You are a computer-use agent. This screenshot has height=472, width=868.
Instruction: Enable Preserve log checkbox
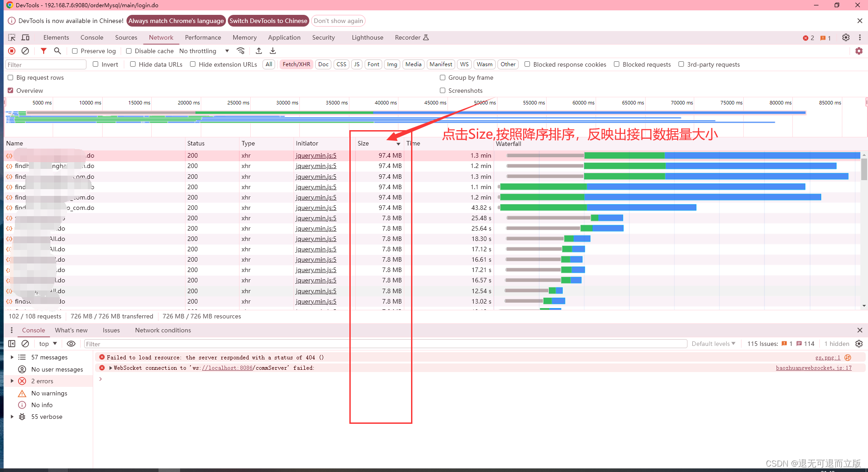75,51
